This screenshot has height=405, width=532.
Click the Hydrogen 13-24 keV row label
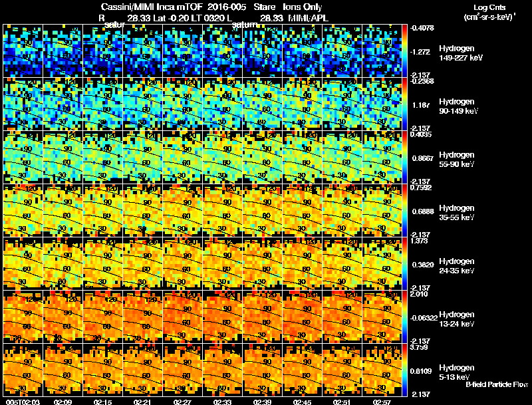457,319
